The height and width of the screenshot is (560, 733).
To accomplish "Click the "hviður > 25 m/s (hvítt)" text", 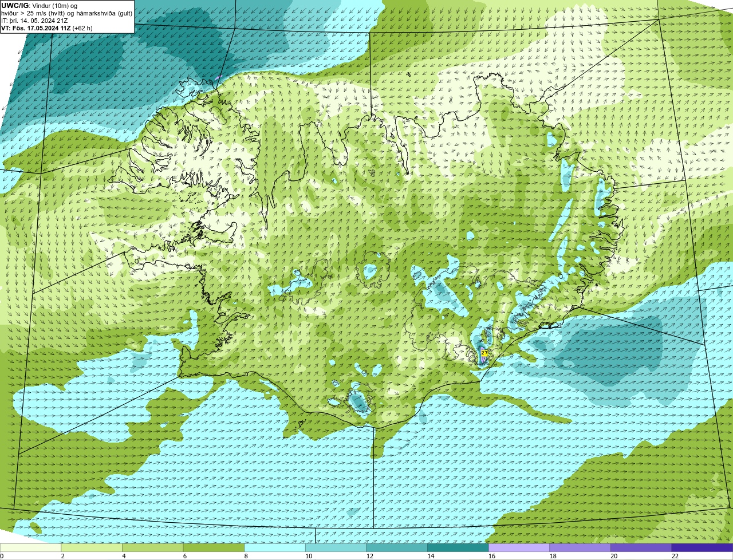I will (x=33, y=13).
